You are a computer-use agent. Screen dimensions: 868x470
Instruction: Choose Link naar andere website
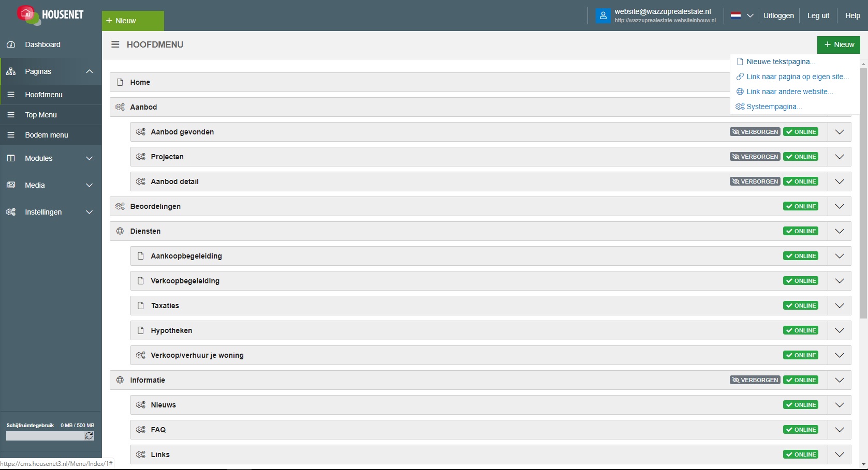790,92
